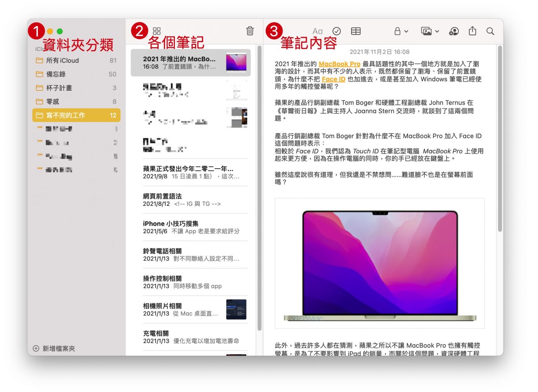Click MacBook Pro hyperlink in note
538x392 pixels.
coord(339,64)
